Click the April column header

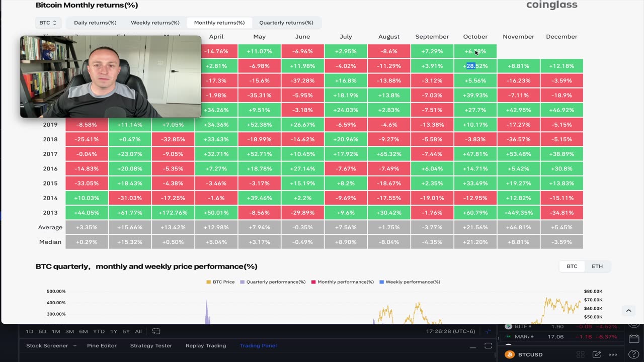tap(216, 37)
